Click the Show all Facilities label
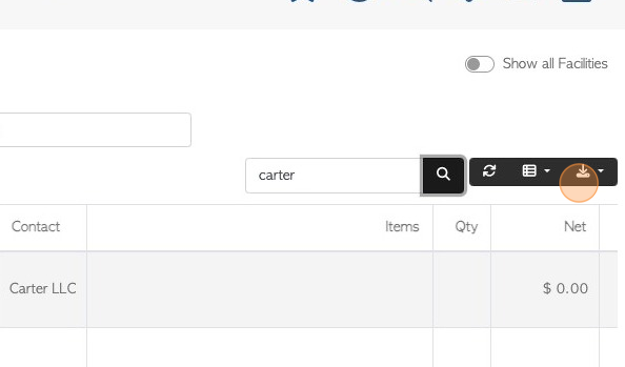The width and height of the screenshot is (625, 367). (x=555, y=63)
